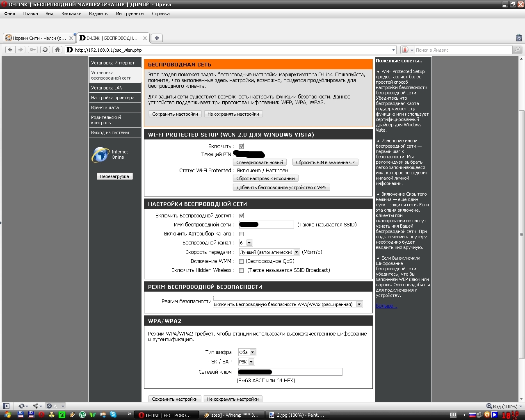The height and width of the screenshot is (420, 525).
Task: Switch to Норвич Сити - Челси tab
Action: 39,38
